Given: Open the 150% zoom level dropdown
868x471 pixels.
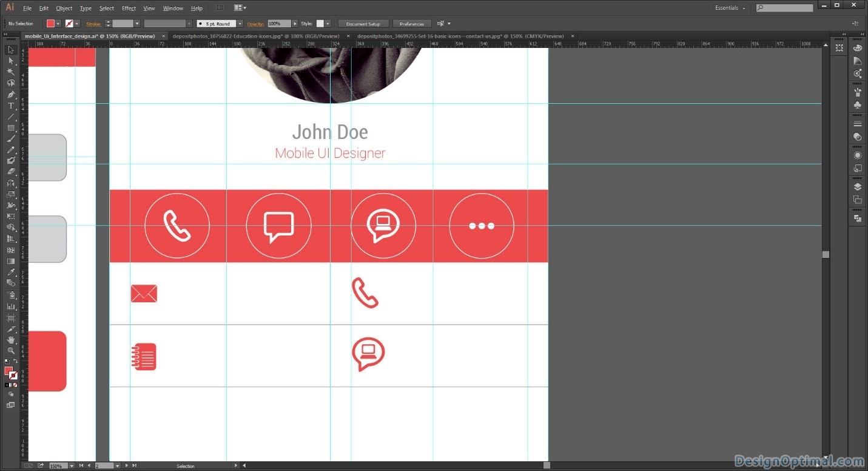Looking at the screenshot, I should click(72, 466).
